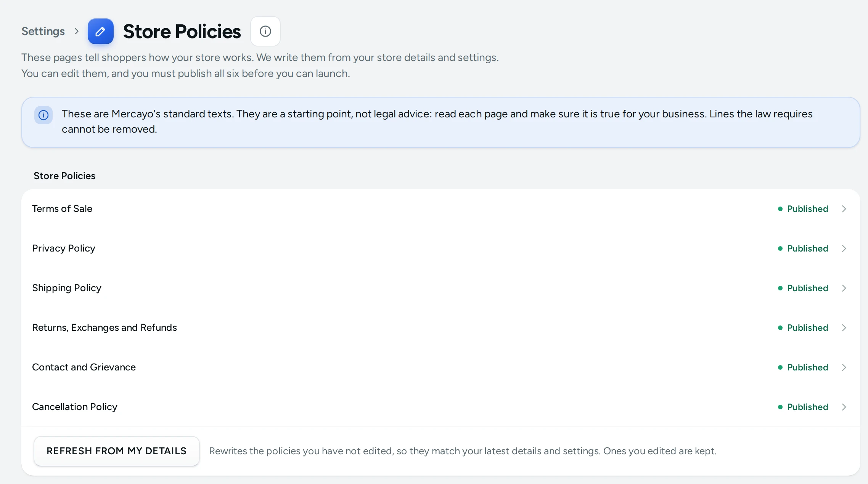Click the info icon in the Mercayo notice banner
The width and height of the screenshot is (868, 484).
(x=43, y=115)
